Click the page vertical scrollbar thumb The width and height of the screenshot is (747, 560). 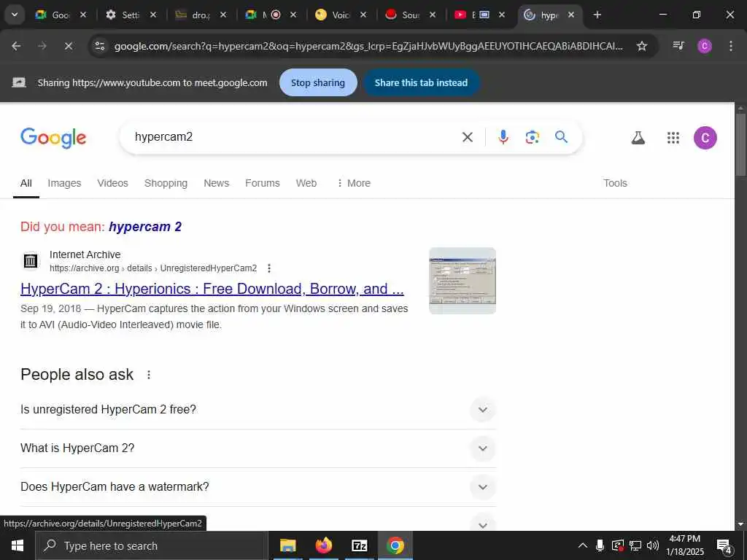pyautogui.click(x=741, y=144)
